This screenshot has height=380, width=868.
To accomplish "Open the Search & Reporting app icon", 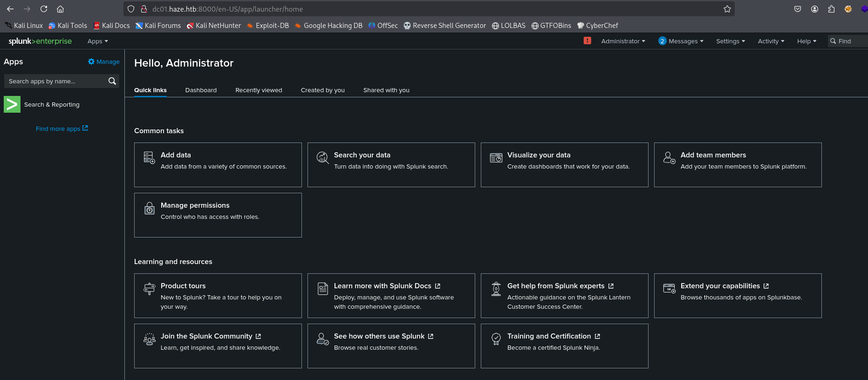I will pyautogui.click(x=12, y=104).
